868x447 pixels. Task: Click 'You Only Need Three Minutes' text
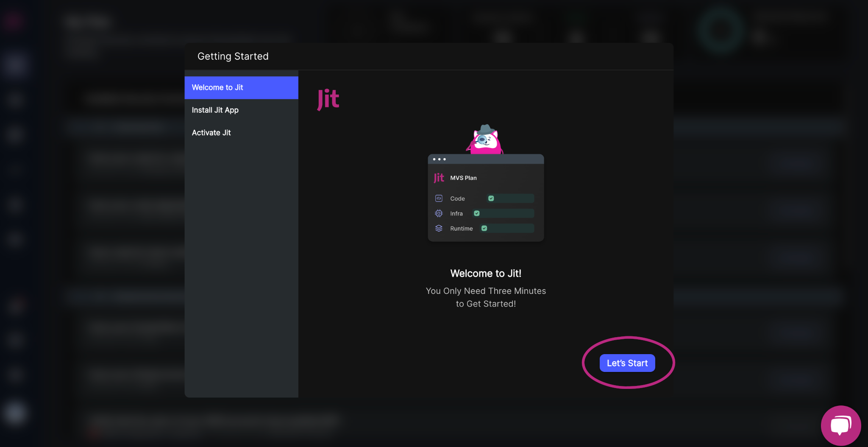pyautogui.click(x=486, y=291)
